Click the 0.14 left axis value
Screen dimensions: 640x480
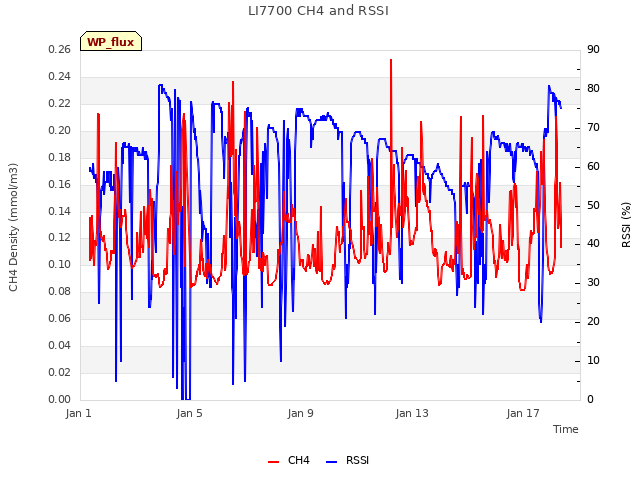pos(60,211)
